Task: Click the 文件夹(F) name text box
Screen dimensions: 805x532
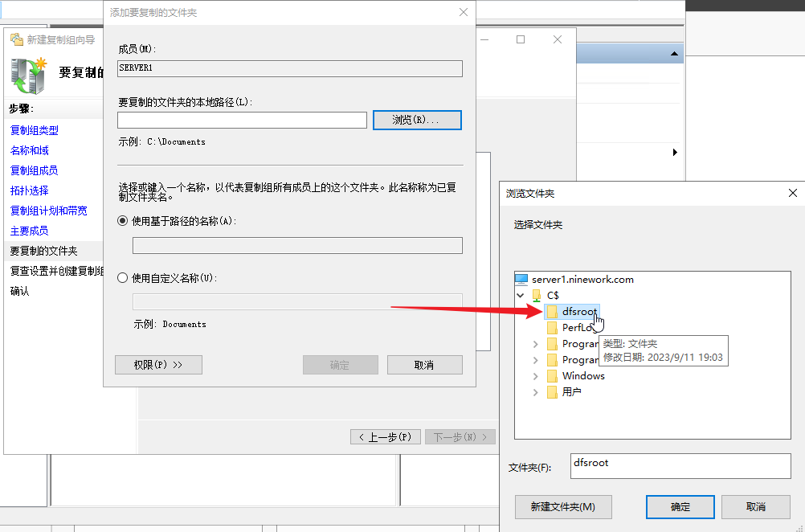Action: [x=680, y=466]
